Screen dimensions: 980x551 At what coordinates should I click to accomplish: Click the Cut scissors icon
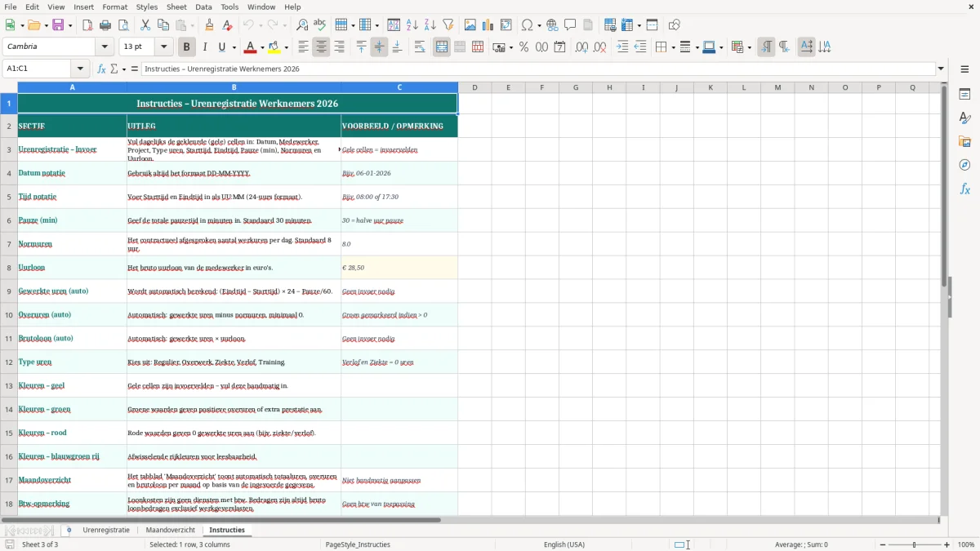[x=145, y=25]
